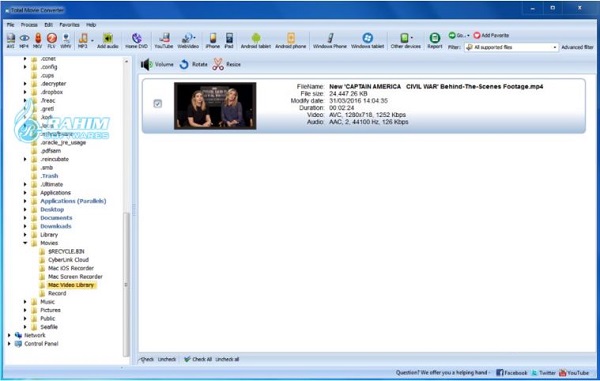Open the Favorites menu
Screen dimensions: 600x381
coord(69,24)
